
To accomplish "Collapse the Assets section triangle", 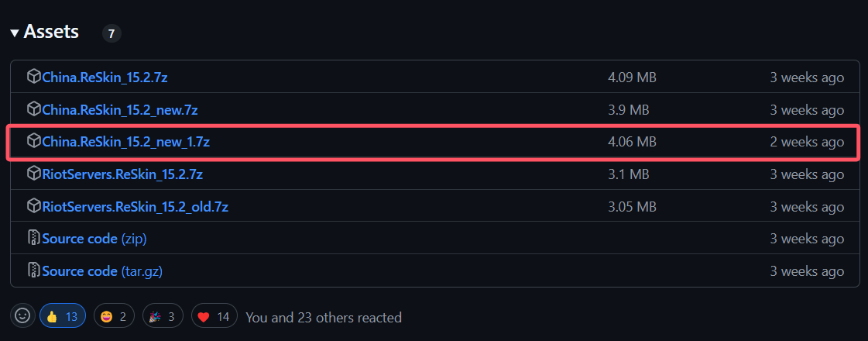I will pyautogui.click(x=15, y=33).
